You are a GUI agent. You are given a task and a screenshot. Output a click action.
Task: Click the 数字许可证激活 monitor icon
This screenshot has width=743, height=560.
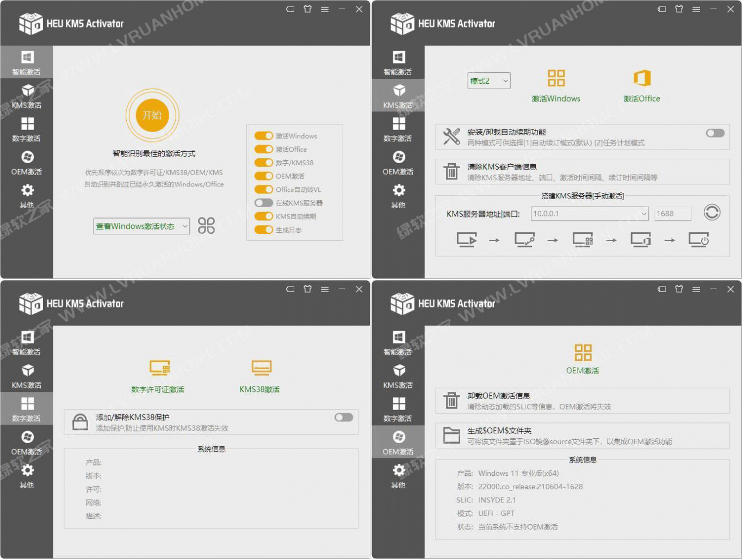click(x=159, y=368)
